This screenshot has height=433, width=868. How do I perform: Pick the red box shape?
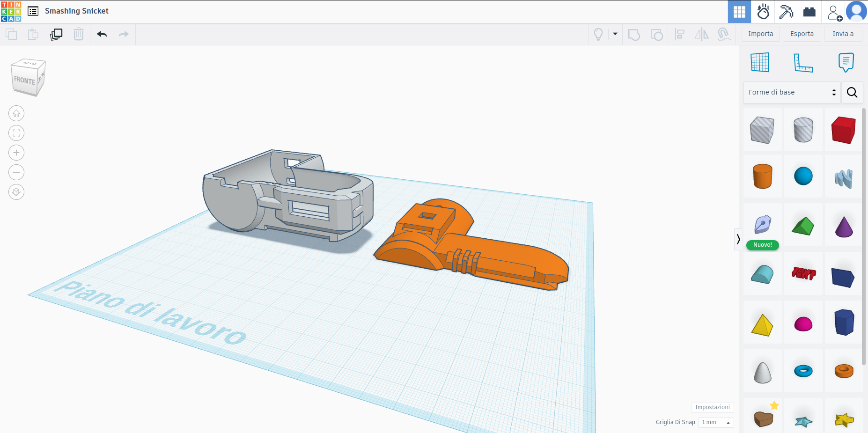844,130
